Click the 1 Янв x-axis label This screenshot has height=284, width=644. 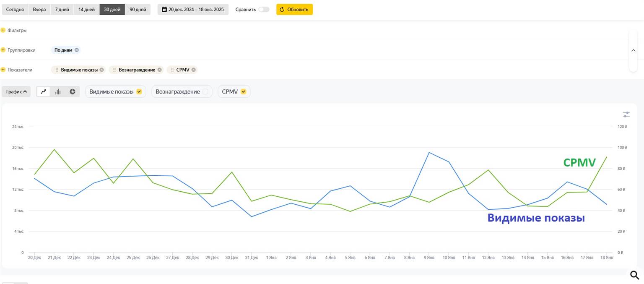point(271,258)
